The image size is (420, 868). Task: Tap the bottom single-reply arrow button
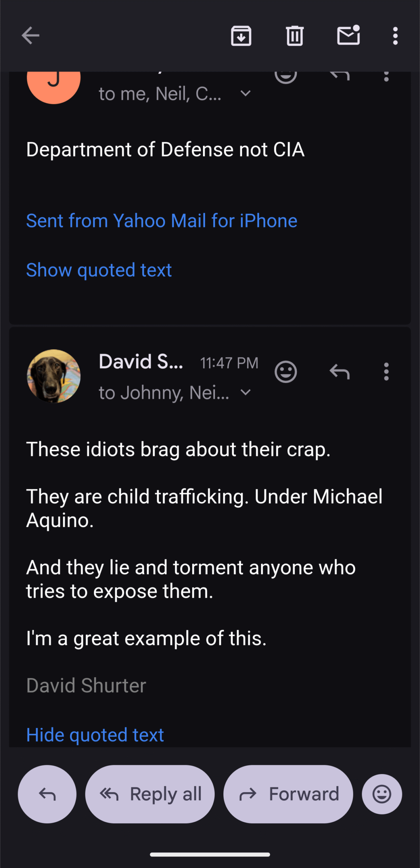[47, 794]
